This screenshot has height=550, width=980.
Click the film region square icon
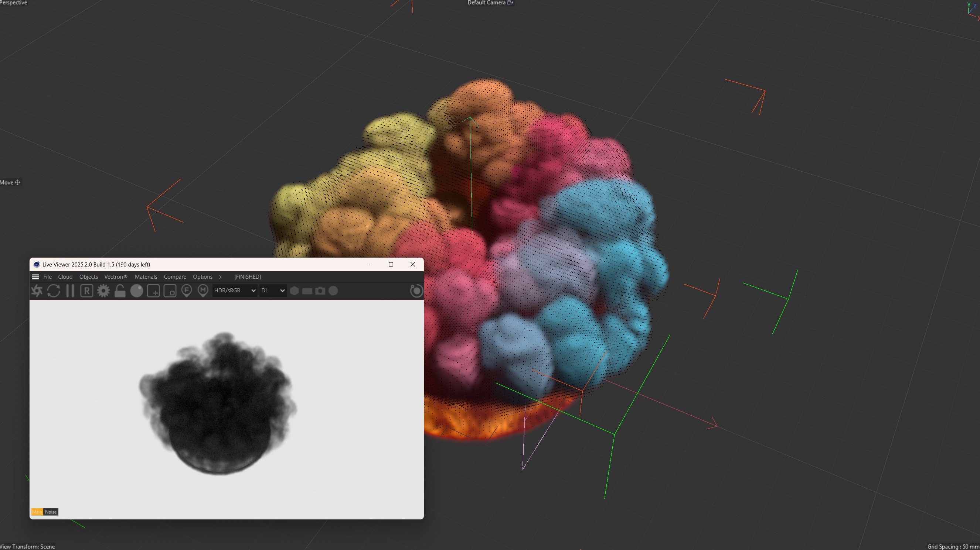(170, 291)
